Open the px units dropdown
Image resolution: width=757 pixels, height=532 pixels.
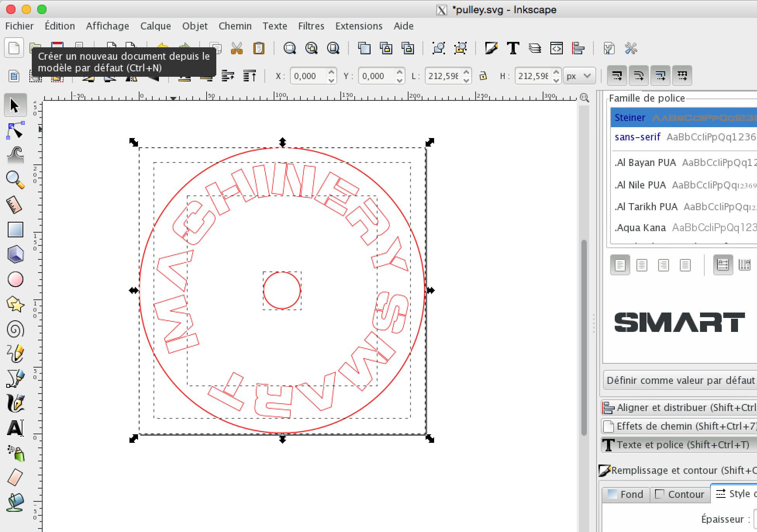579,76
